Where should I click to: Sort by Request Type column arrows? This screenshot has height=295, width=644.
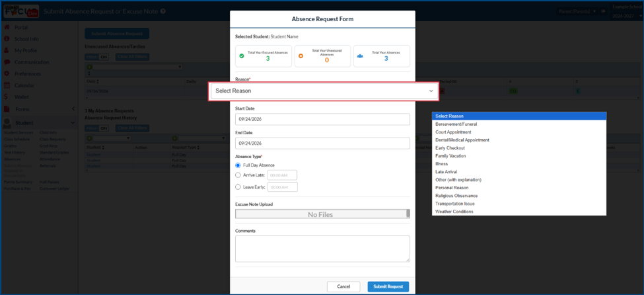point(198,147)
